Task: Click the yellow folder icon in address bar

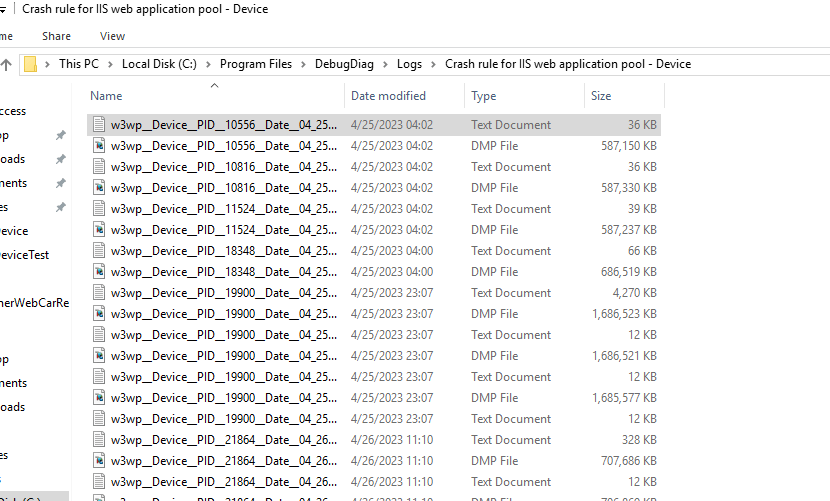Action: [x=31, y=64]
